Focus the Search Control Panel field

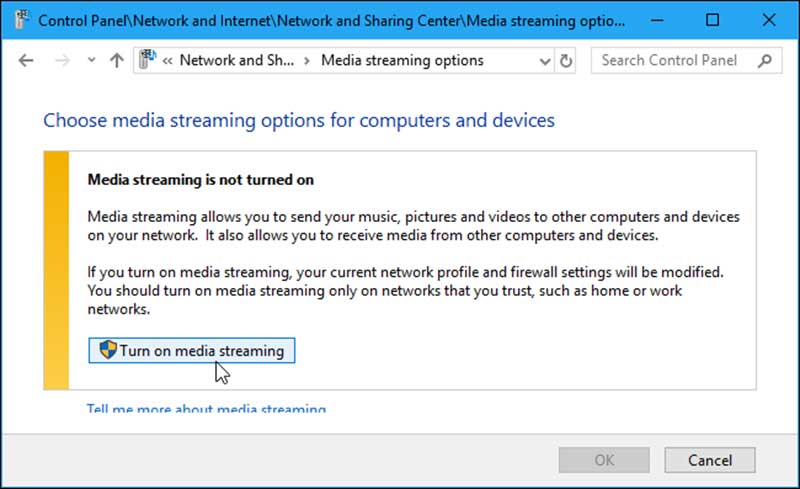point(675,61)
